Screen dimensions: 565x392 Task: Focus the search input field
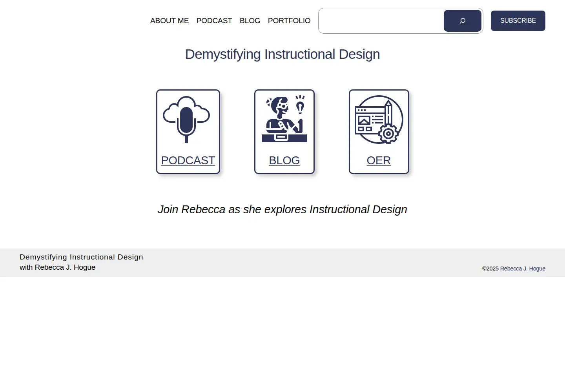point(381,21)
